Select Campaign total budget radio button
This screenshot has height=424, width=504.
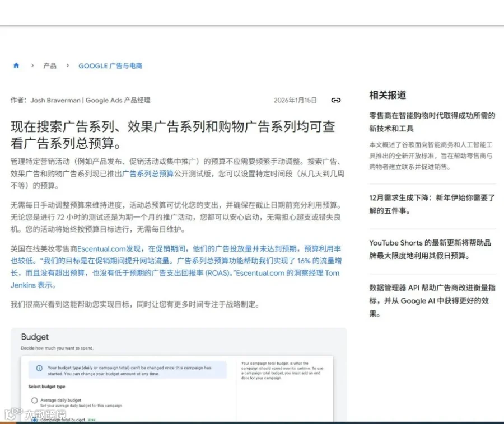tap(34, 420)
